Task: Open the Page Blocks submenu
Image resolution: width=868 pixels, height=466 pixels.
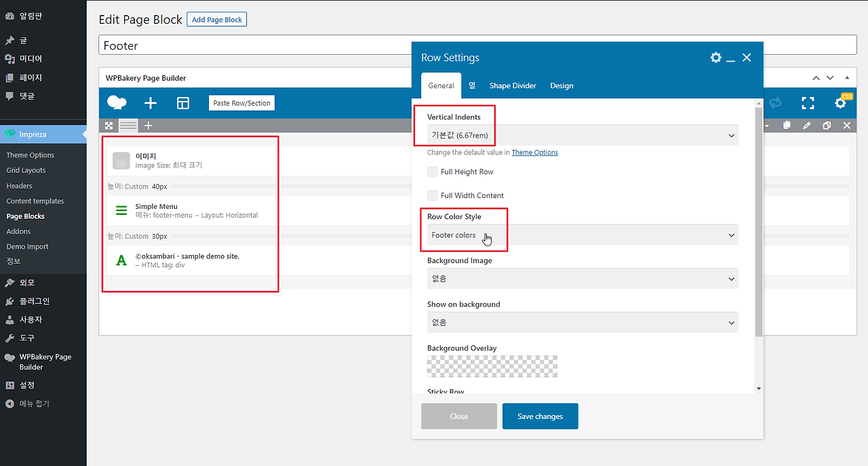Action: (25, 216)
